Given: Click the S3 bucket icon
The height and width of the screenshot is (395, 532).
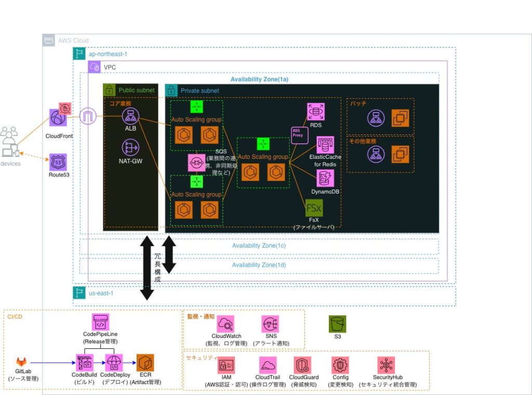Looking at the screenshot, I should pos(337,324).
